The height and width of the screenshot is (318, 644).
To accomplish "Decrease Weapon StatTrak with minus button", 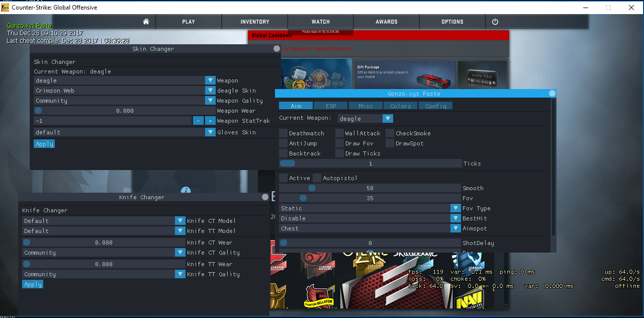I will coord(198,121).
